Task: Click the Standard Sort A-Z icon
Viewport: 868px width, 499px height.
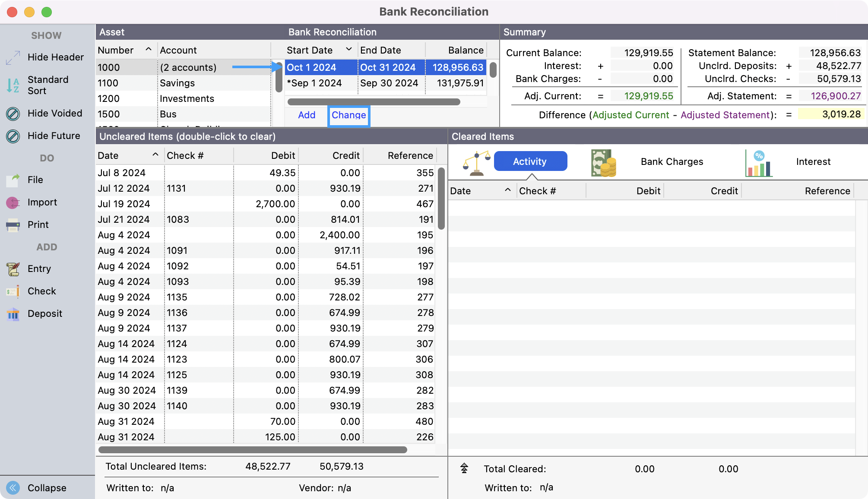Action: [x=13, y=85]
